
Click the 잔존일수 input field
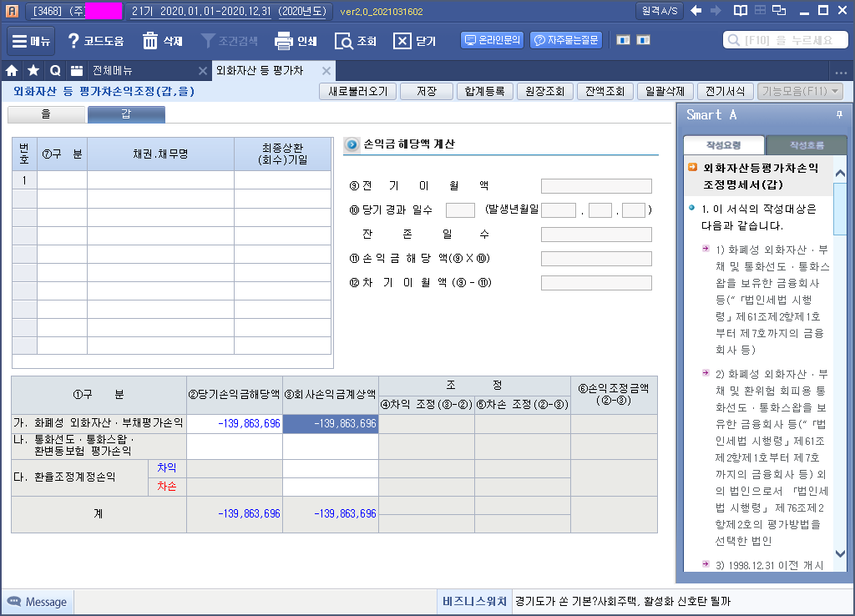[596, 235]
